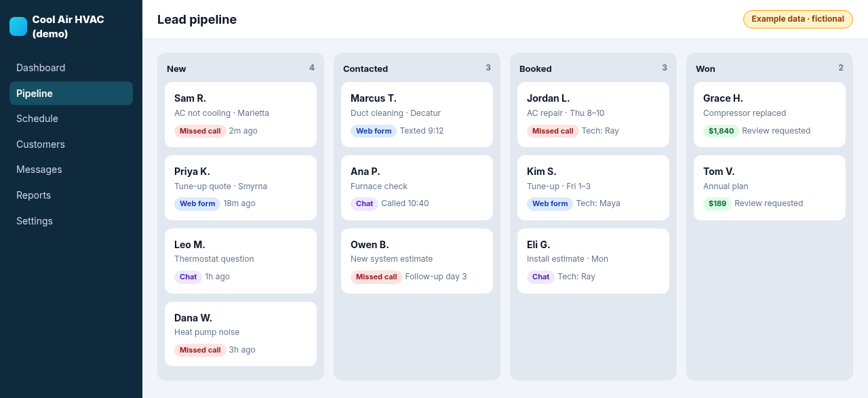Screen dimensions: 868x398
Task: Click the $189 amount badge
Action: click(x=717, y=203)
